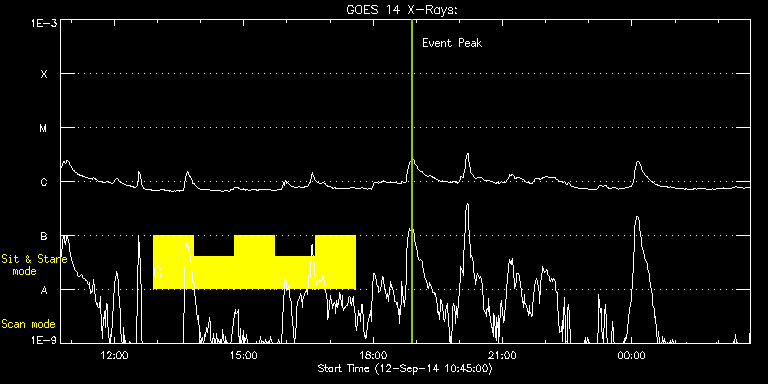Click the 1E-3 upper axis limit label
Screen dimensions: 768x384
point(45,23)
